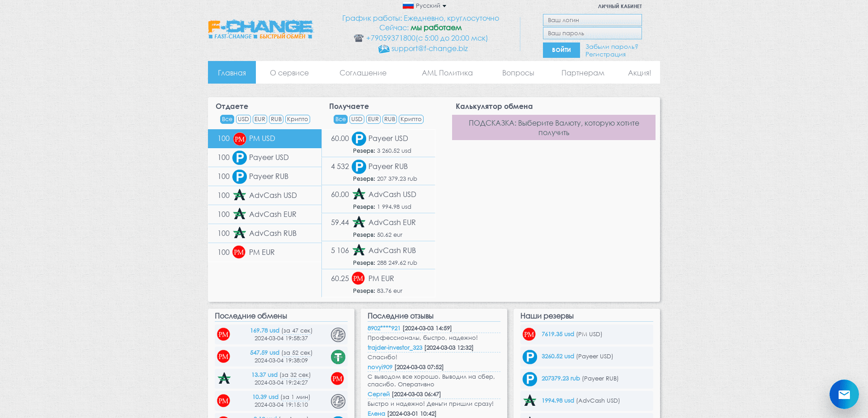Select the USD filter under Отдаете
This screenshot has width=868, height=418.
243,119
